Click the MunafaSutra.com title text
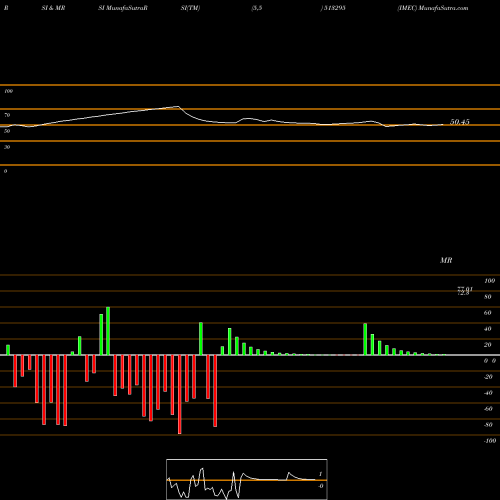Screen dimensions: 500x500 [x=443, y=8]
